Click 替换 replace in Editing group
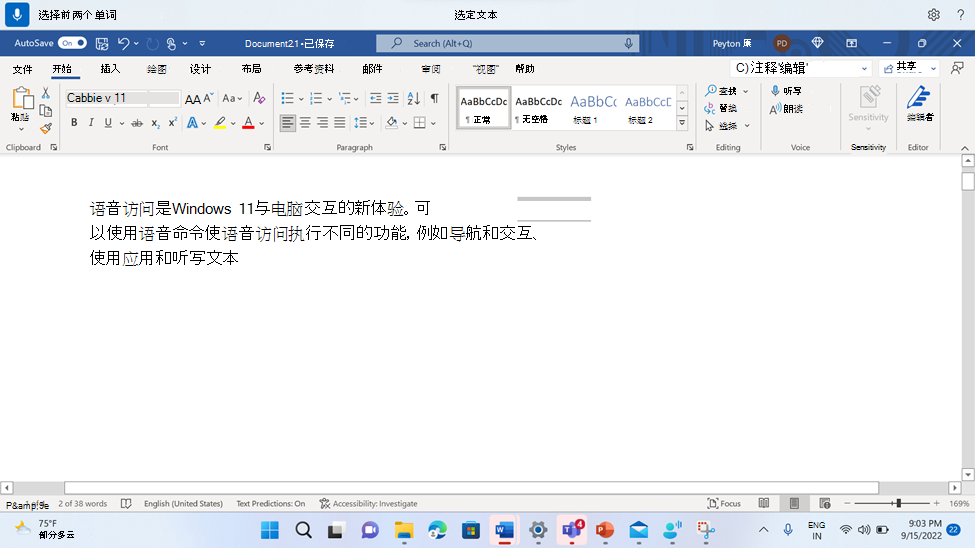This screenshot has height=548, width=975. 721,108
